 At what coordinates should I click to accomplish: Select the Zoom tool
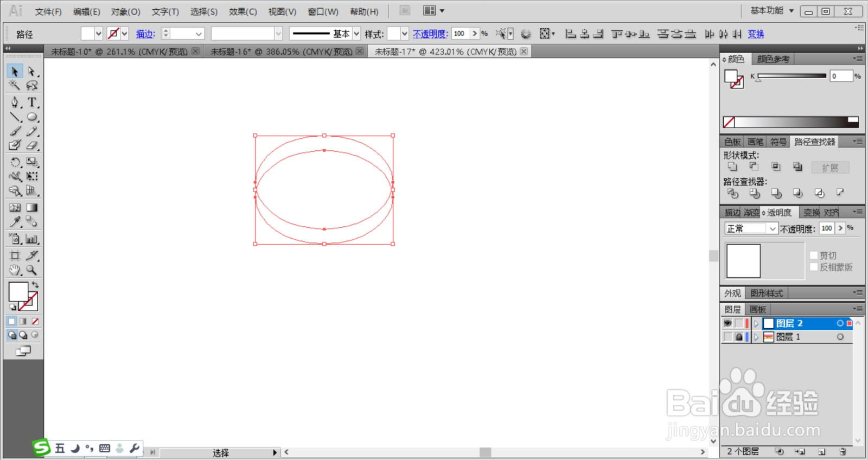[32, 270]
